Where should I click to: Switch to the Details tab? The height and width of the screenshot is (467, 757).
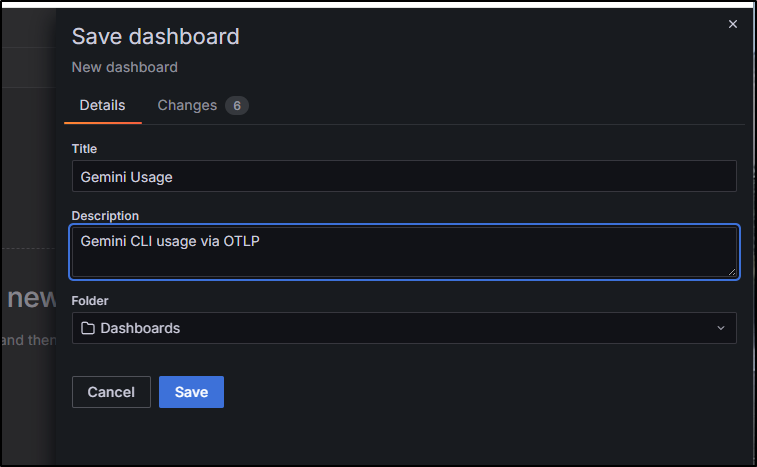tap(102, 105)
